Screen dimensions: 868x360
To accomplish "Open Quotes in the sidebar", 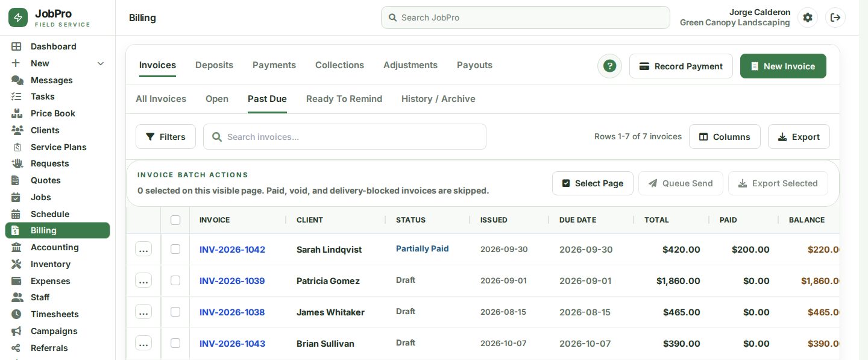I will pos(58,180).
